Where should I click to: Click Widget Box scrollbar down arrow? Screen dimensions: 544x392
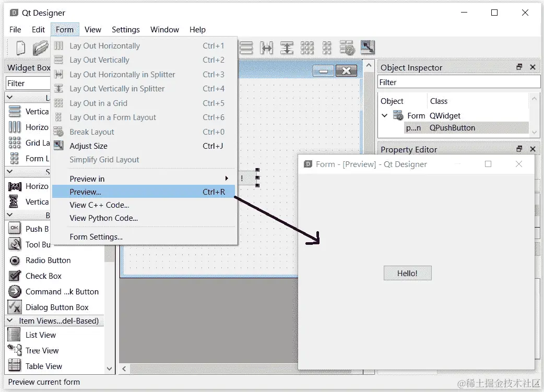[x=109, y=369]
